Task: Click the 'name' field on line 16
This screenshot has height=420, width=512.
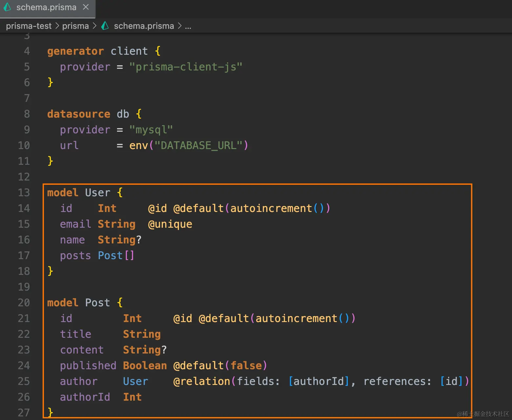Action: pos(72,240)
